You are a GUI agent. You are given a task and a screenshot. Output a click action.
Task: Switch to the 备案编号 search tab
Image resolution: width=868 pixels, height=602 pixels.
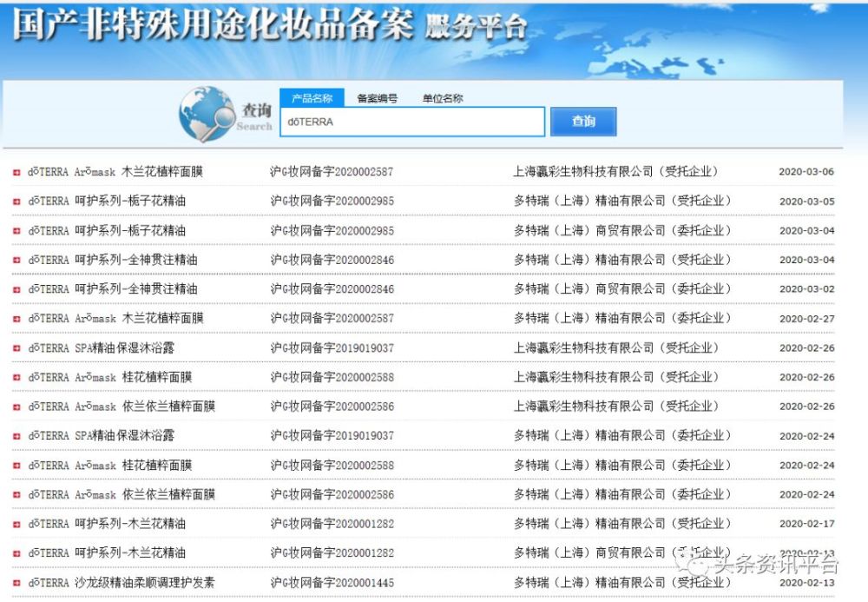click(x=376, y=98)
